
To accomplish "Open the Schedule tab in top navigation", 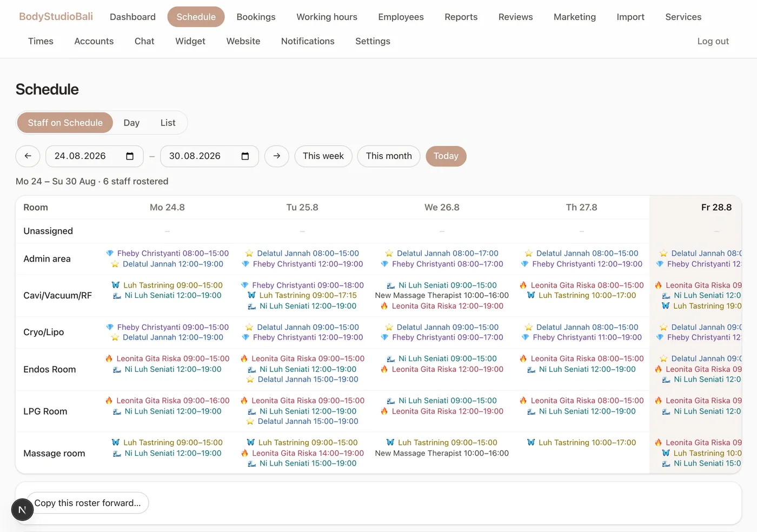I will pos(196,17).
